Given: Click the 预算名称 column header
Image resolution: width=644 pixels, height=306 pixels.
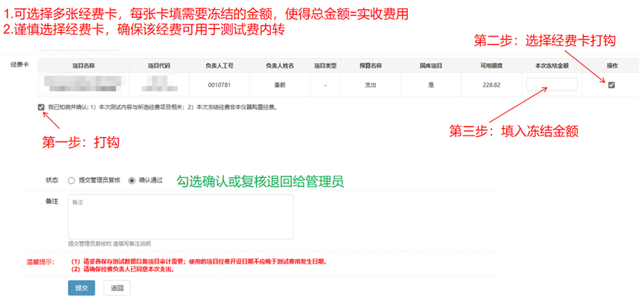Looking at the screenshot, I should tap(371, 66).
